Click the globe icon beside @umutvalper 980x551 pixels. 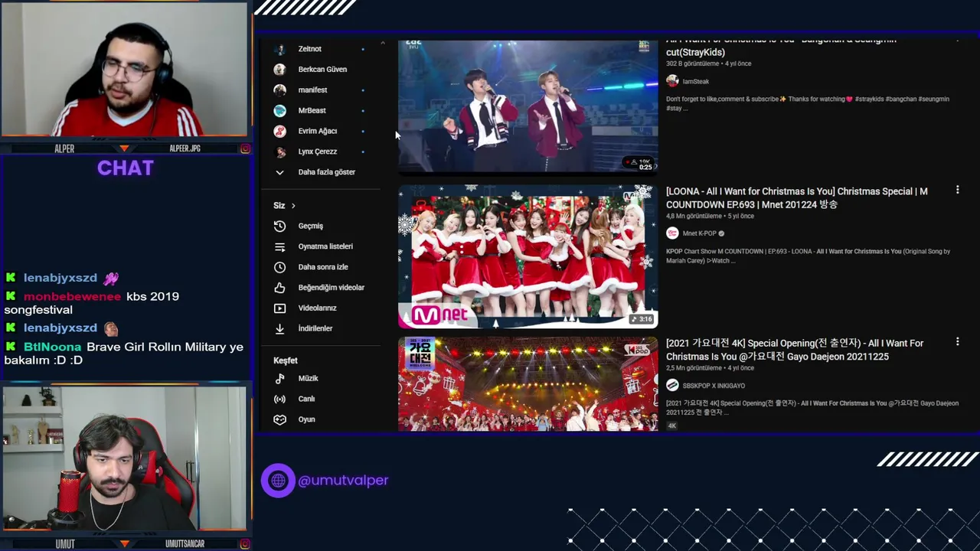(x=278, y=481)
